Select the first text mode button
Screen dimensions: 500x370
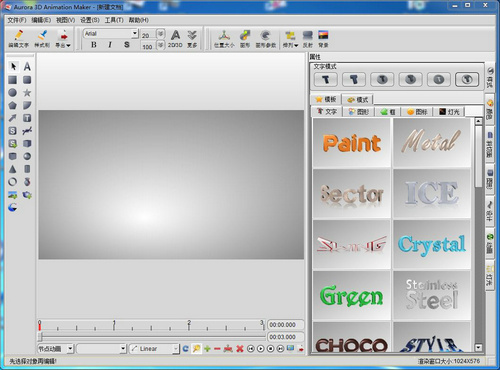(x=326, y=79)
